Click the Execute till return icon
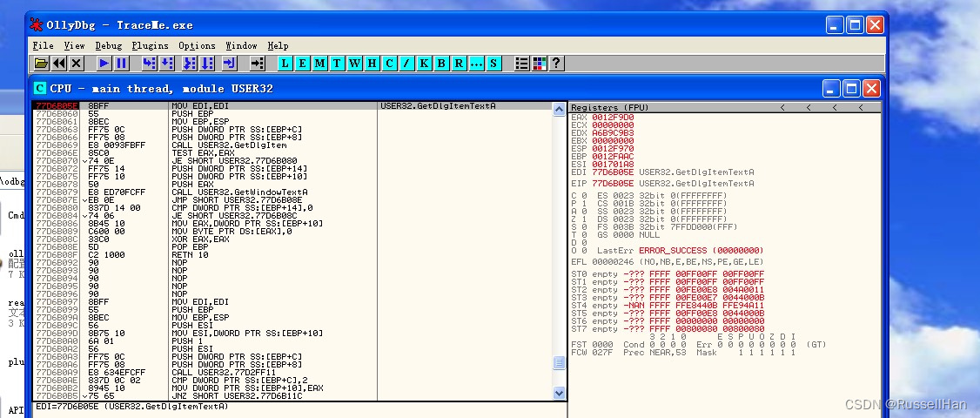This screenshot has width=980, height=418. point(230,64)
